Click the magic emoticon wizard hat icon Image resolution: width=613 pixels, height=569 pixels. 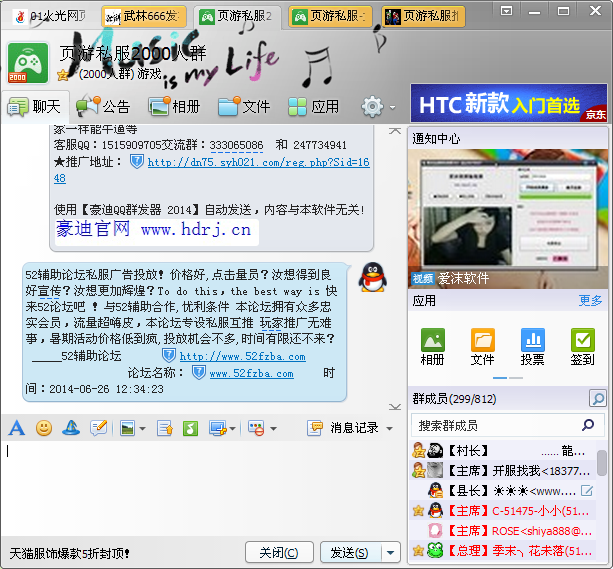(71, 428)
